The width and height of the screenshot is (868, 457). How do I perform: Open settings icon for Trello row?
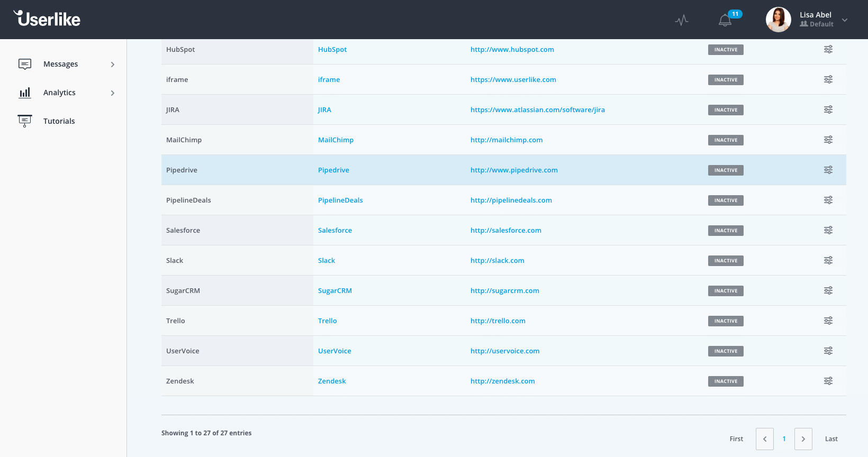[x=828, y=321]
